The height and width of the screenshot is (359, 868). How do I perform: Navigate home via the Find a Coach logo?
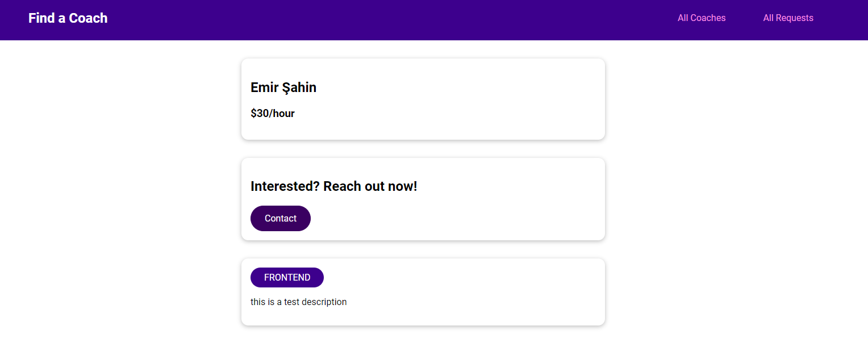coord(68,18)
